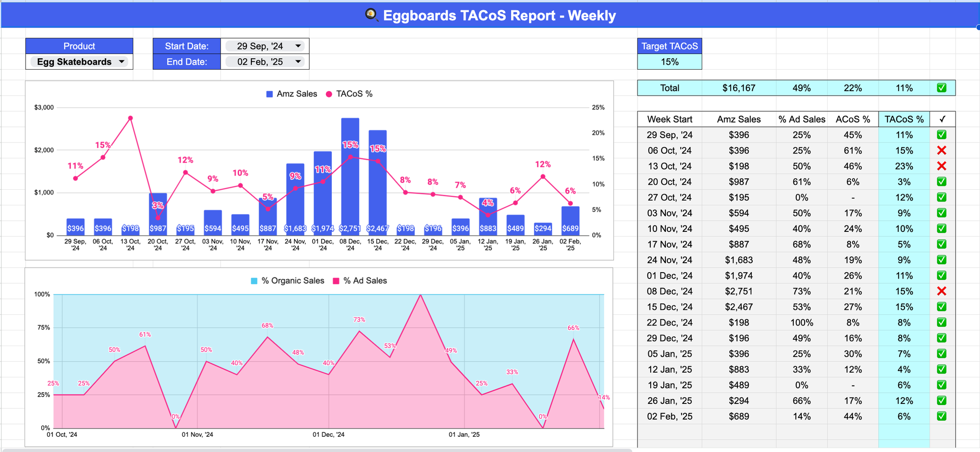Select the Target TACoS header cell

tap(669, 46)
